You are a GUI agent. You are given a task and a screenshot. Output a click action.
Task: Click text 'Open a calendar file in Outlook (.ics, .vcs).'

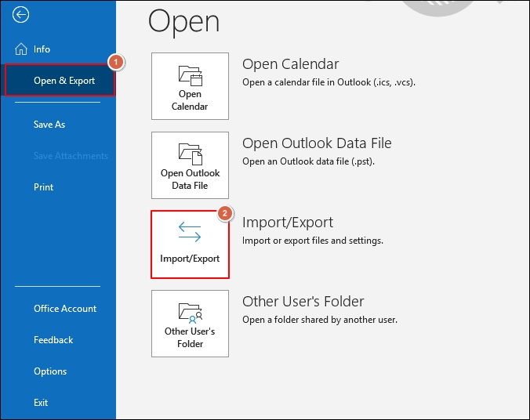329,82
